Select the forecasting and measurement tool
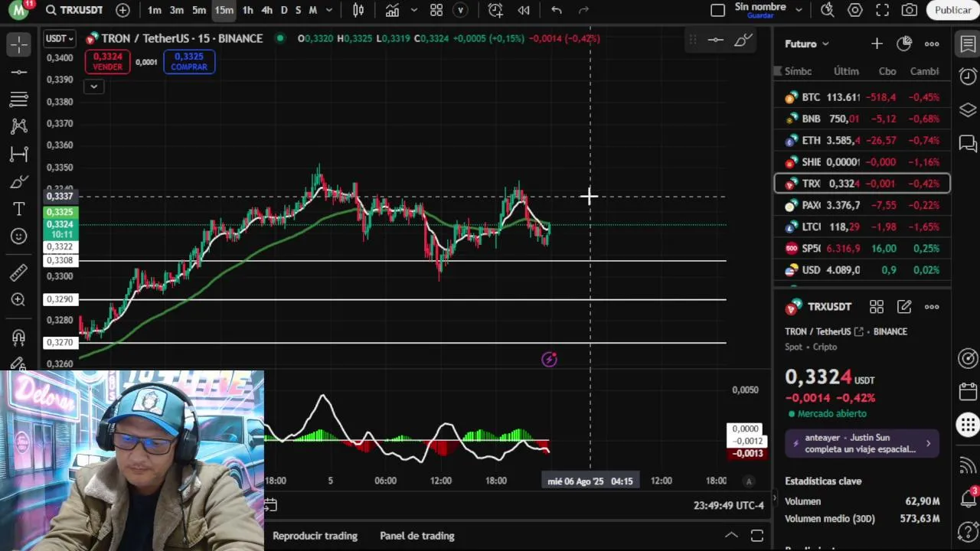The image size is (980, 551). point(19,154)
